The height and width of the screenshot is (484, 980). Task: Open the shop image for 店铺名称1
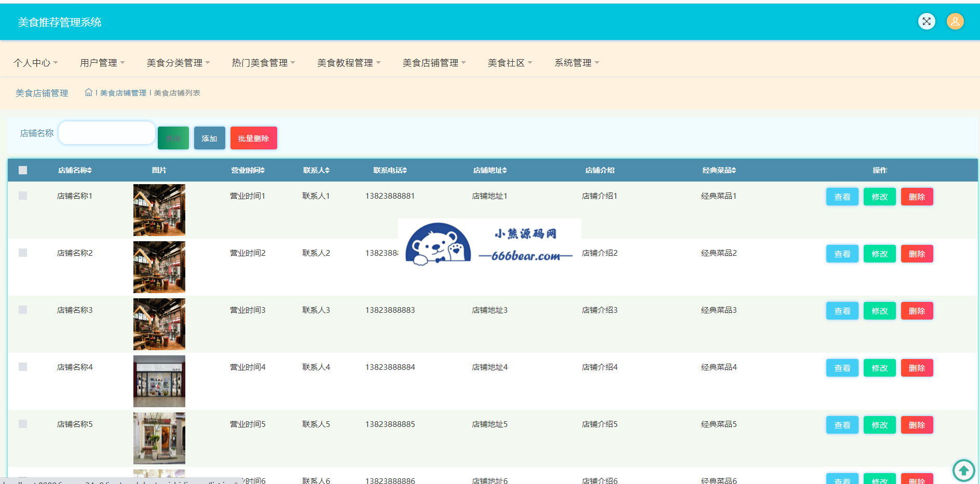pyautogui.click(x=159, y=210)
